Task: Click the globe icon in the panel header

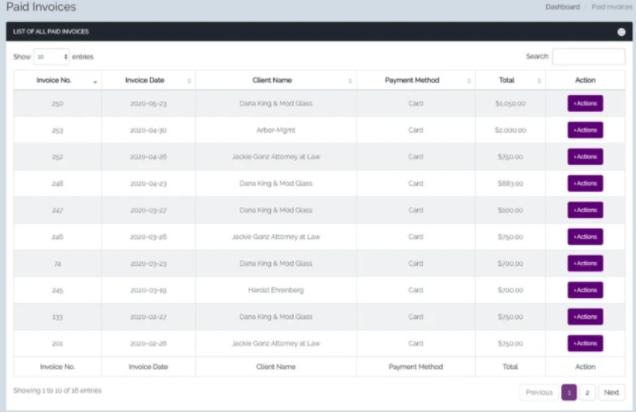Action: 621,32
